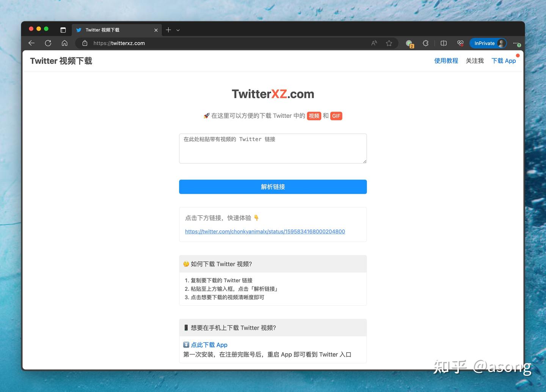Click the Twitter link input box

coord(273,148)
